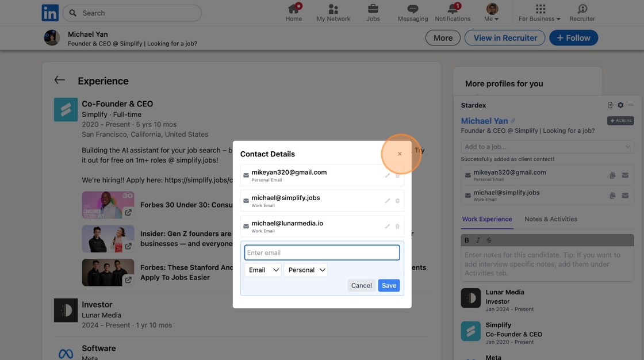The image size is (644, 360).
Task: Close the Contact Details dialog
Action: tap(400, 154)
